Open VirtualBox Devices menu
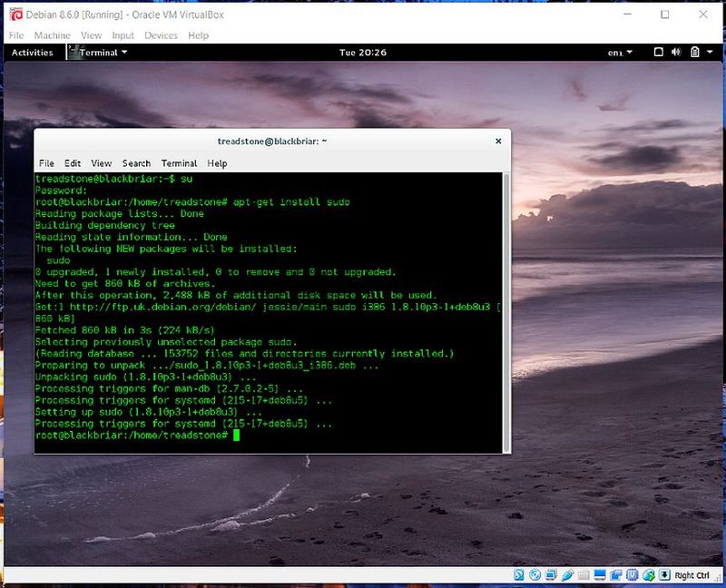 pyautogui.click(x=162, y=35)
